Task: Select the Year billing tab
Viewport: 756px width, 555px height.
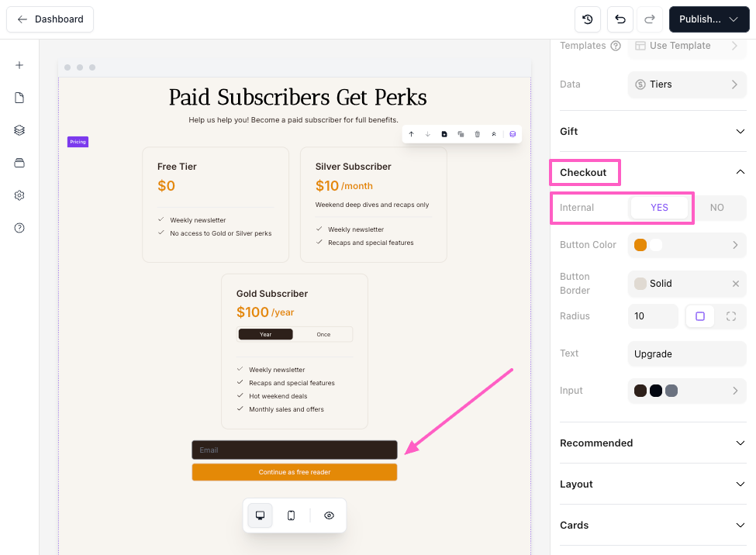Action: (265, 334)
